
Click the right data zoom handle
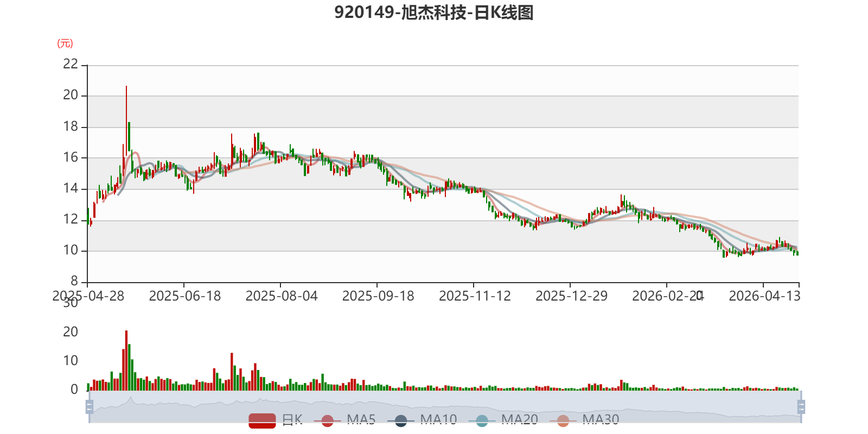pos(801,406)
